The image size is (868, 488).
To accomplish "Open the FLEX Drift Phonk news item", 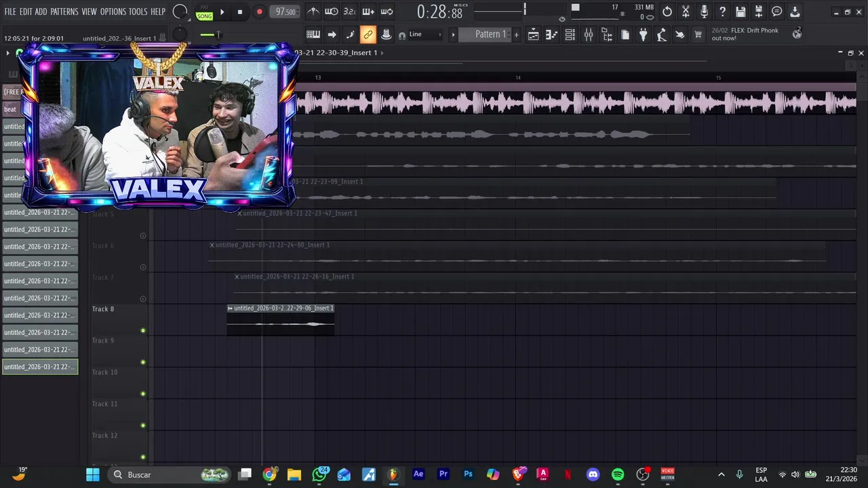I will tap(750, 35).
